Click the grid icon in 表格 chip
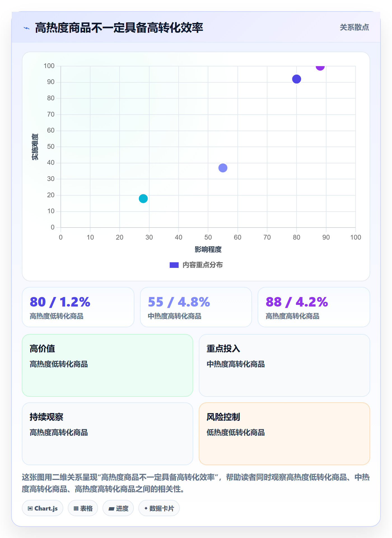This screenshot has width=392, height=538. (76, 509)
